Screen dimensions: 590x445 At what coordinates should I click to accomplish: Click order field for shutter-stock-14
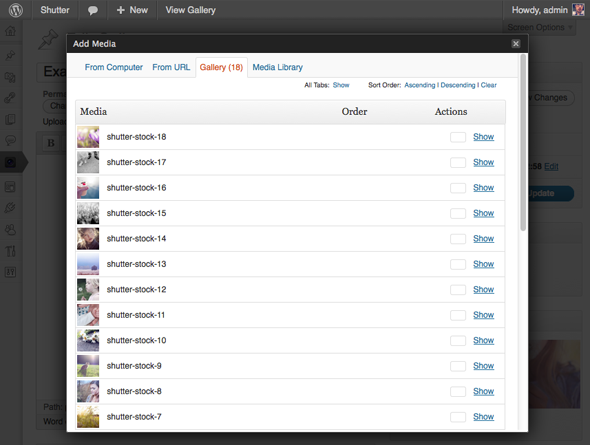458,239
